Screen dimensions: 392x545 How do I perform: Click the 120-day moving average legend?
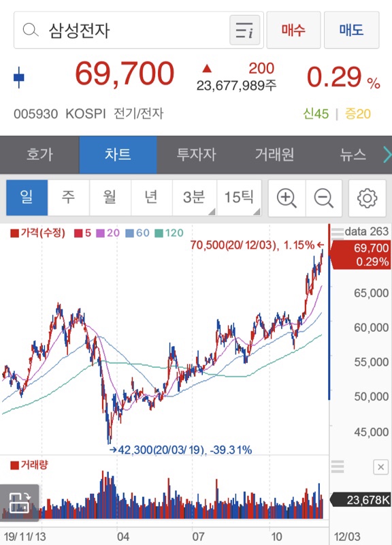[169, 233]
